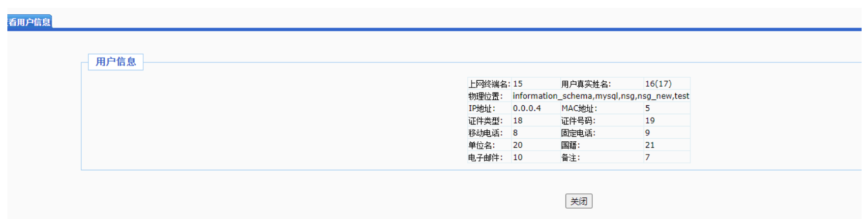Image resolution: width=868 pixels, height=219 pixels.
Task: Click the MAC地址 value 5
Action: (x=647, y=108)
